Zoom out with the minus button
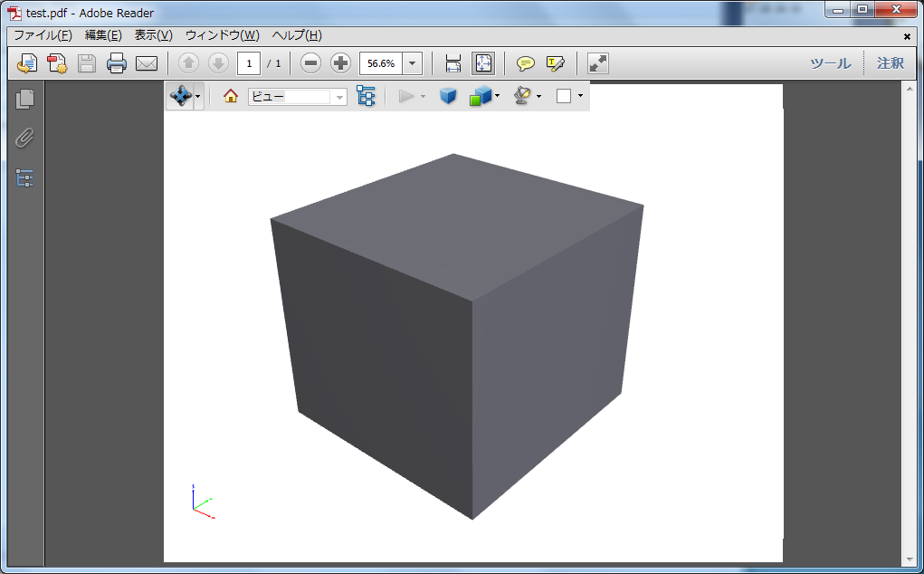The height and width of the screenshot is (574, 924). [x=310, y=63]
